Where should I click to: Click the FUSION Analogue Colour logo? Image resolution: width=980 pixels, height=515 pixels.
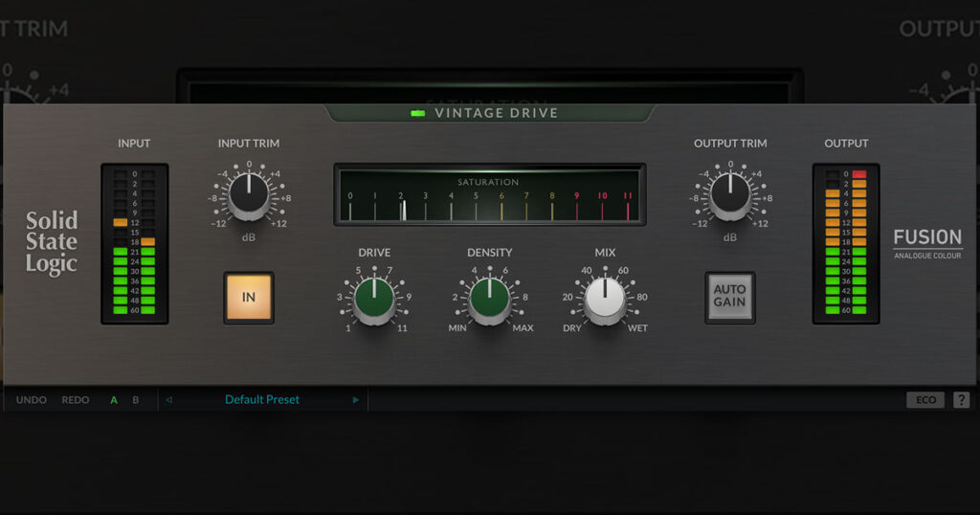[927, 244]
